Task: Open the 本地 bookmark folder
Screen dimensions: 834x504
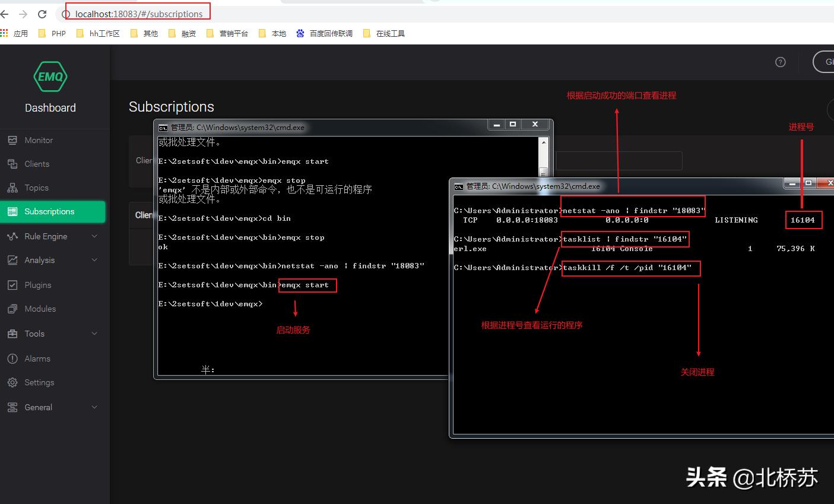Action: point(272,33)
